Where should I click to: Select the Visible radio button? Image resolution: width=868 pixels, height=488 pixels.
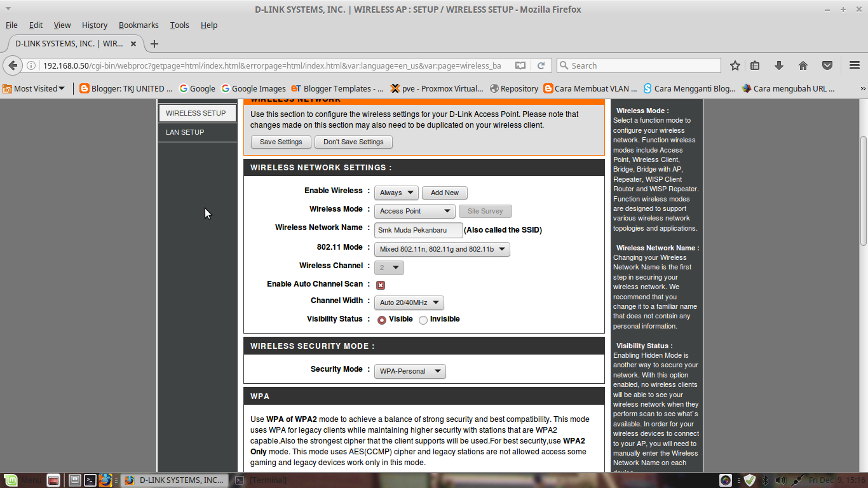click(x=381, y=320)
